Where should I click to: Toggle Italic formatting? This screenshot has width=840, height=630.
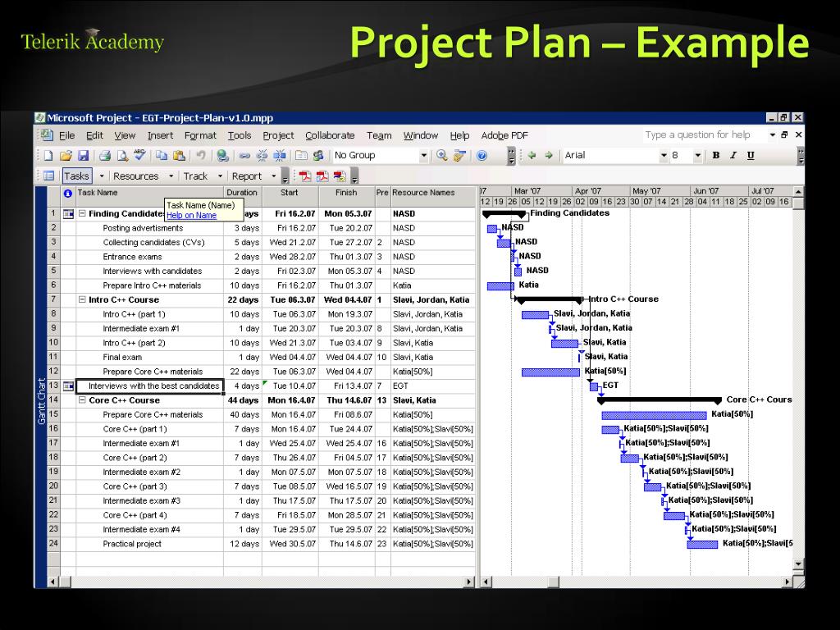733,155
